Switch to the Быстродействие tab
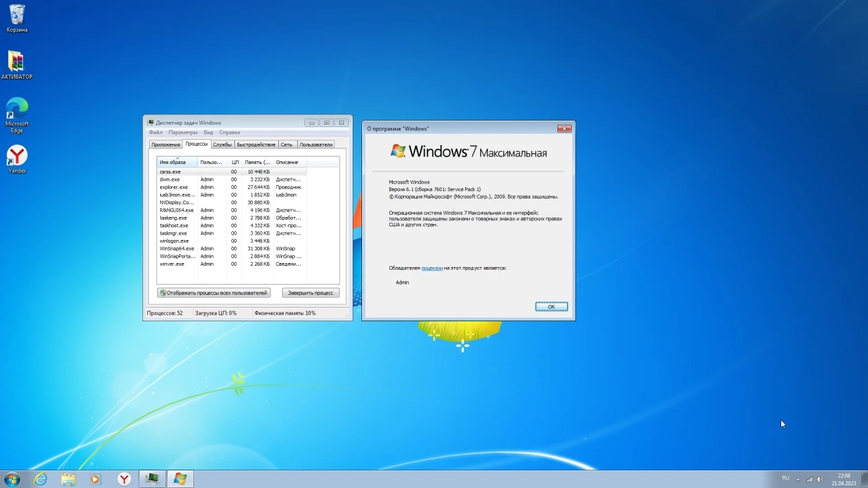The image size is (868, 488). click(x=256, y=144)
